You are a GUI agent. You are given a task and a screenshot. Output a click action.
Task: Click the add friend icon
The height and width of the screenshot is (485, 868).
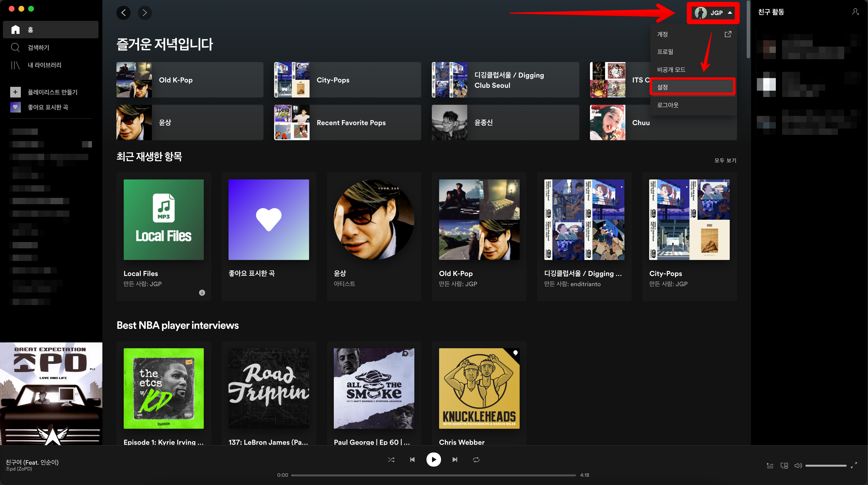coord(855,12)
